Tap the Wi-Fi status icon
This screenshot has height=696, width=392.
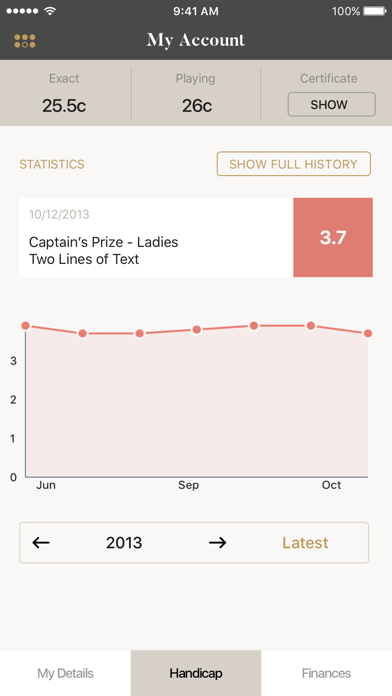tap(50, 11)
